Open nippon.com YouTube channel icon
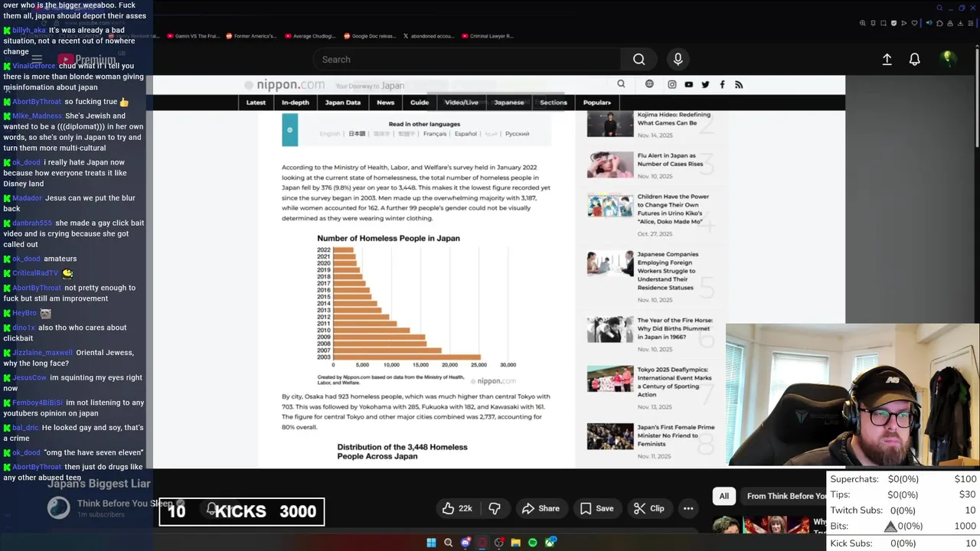 [x=688, y=84]
